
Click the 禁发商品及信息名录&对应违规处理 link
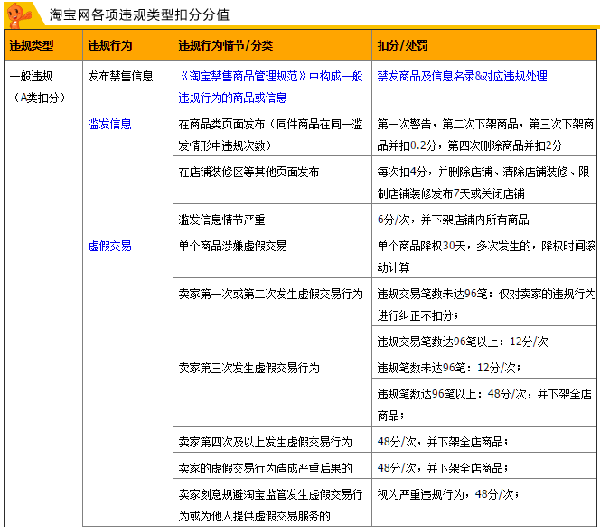coord(462,76)
